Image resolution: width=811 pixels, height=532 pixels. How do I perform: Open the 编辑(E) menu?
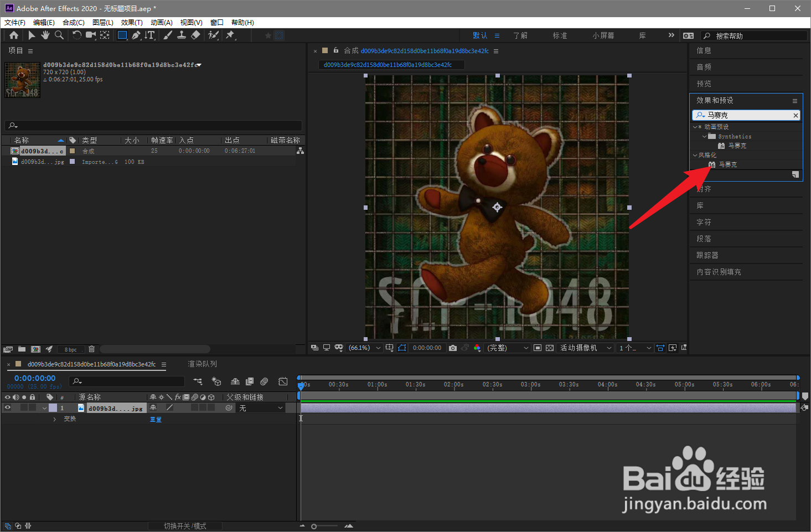[44, 22]
